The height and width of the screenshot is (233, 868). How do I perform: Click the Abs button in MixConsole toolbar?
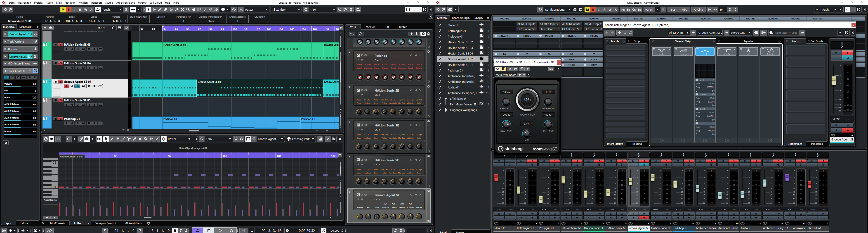(684, 10)
